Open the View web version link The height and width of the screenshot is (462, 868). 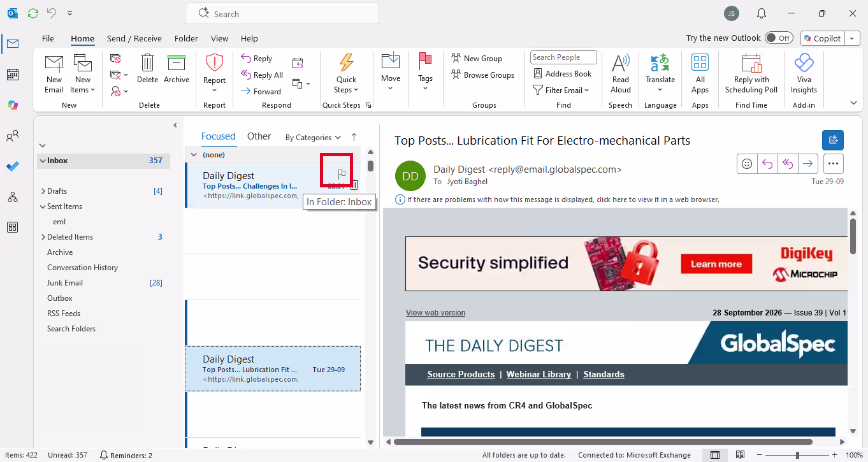435,313
